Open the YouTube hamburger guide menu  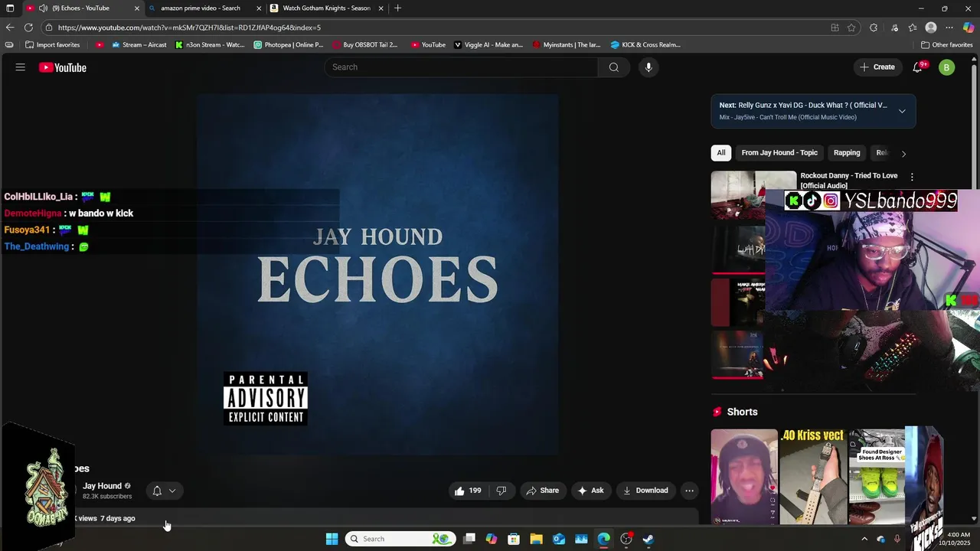(21, 67)
